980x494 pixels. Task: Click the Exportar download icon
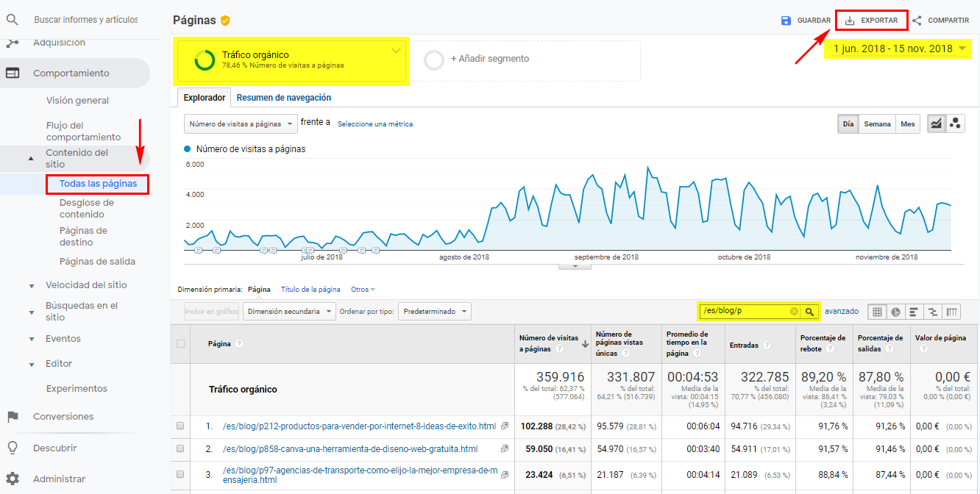(x=850, y=21)
